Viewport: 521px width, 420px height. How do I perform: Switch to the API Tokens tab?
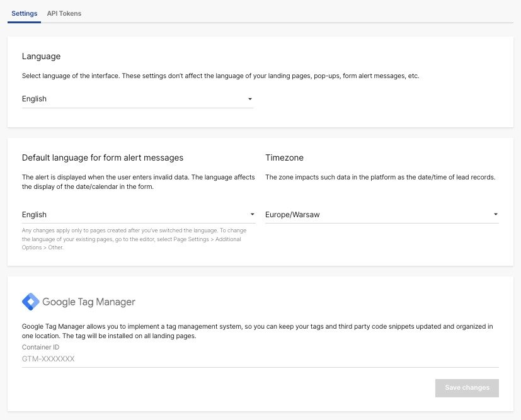pos(64,13)
